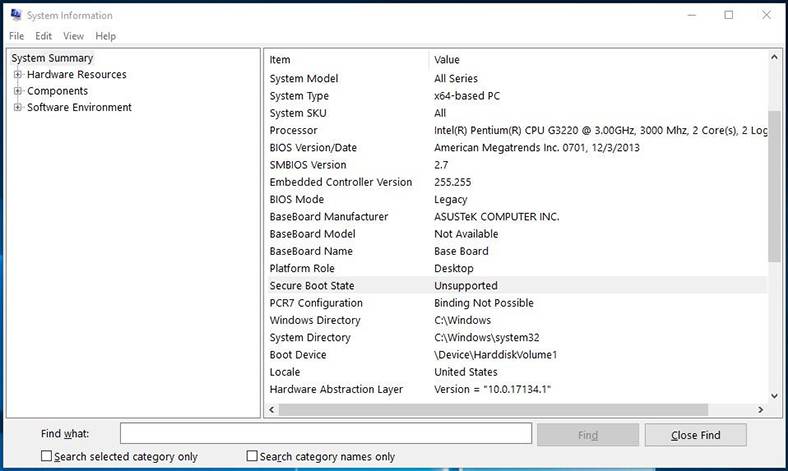
Task: Select the BIOS Version/Date row
Action: click(517, 148)
